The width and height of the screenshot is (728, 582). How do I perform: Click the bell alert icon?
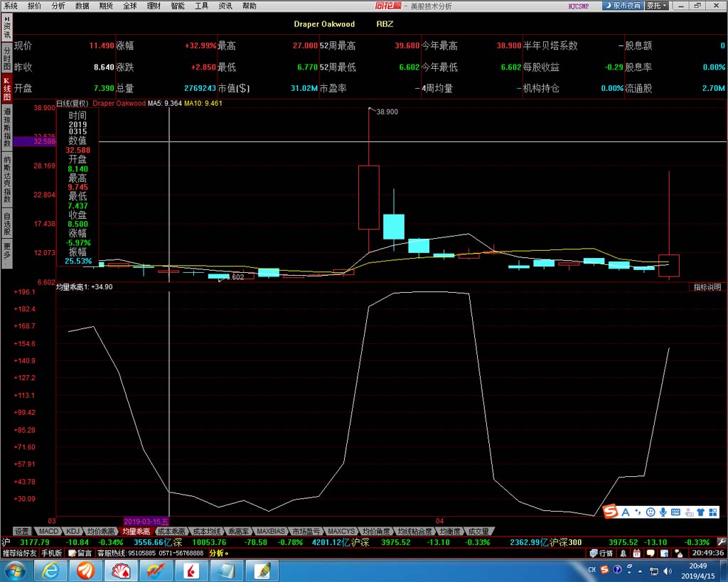[x=623, y=553]
